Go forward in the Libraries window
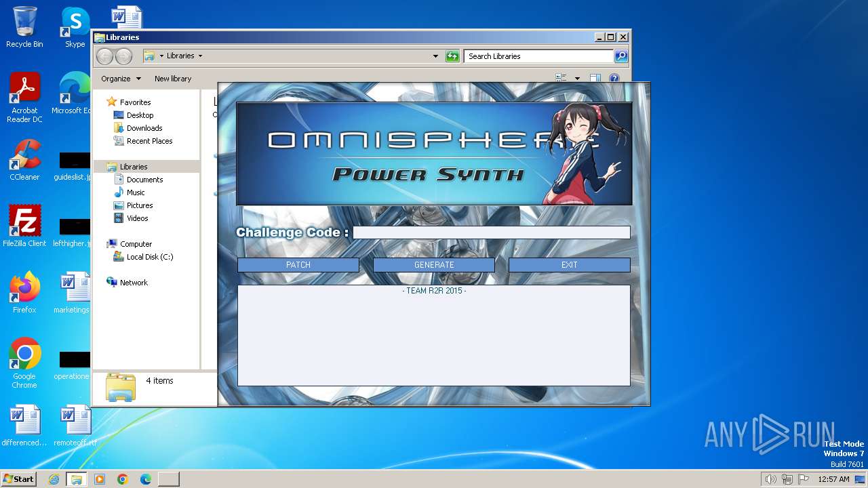This screenshot has width=868, height=488. [123, 56]
